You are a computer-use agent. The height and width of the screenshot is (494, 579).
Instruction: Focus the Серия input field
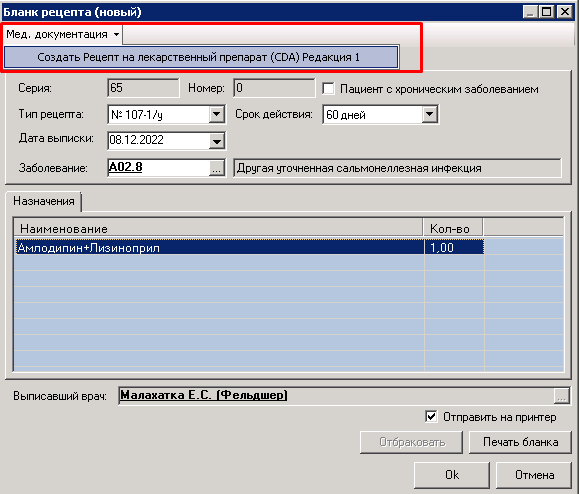point(143,88)
